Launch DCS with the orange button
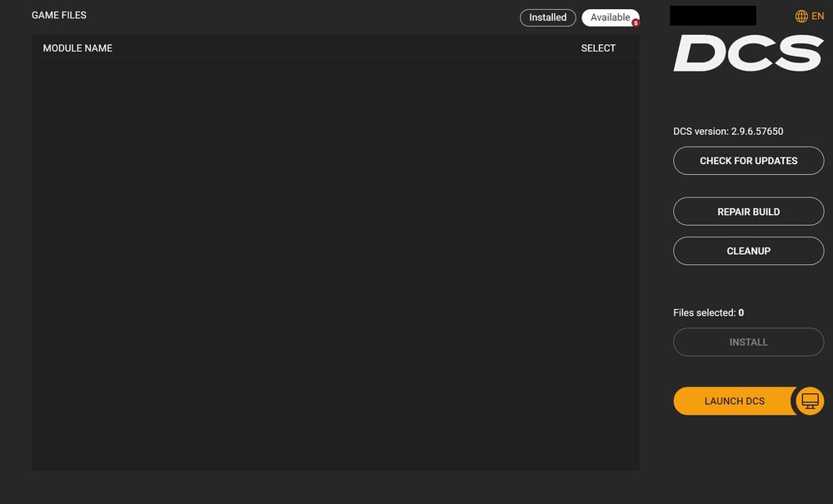Image resolution: width=833 pixels, height=504 pixels. (734, 401)
